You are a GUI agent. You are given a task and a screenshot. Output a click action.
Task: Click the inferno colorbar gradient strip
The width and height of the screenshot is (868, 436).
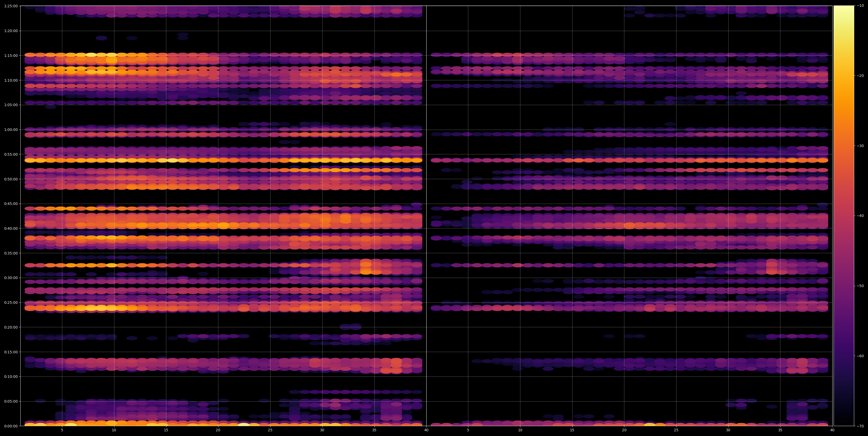844,216
